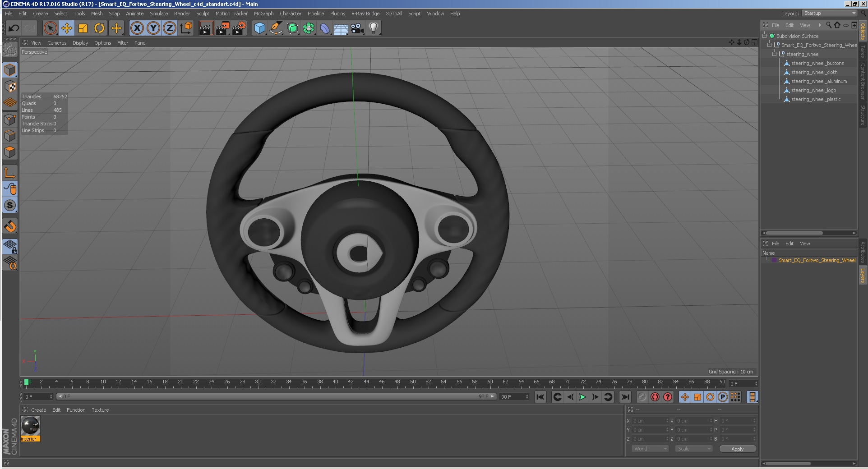Open material manager Texture menu
This screenshot has height=469, width=868.
pos(100,410)
